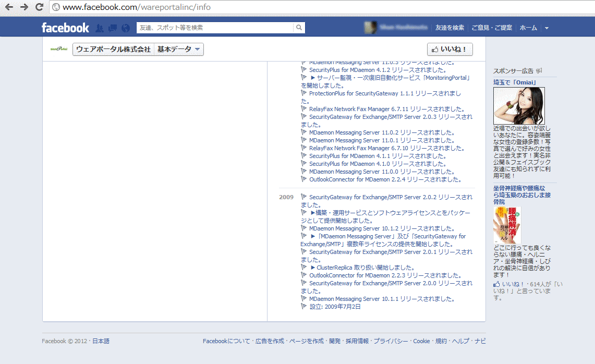Click ご意見・ご提案 in the top bar
The height and width of the screenshot is (364, 595).
tap(492, 28)
